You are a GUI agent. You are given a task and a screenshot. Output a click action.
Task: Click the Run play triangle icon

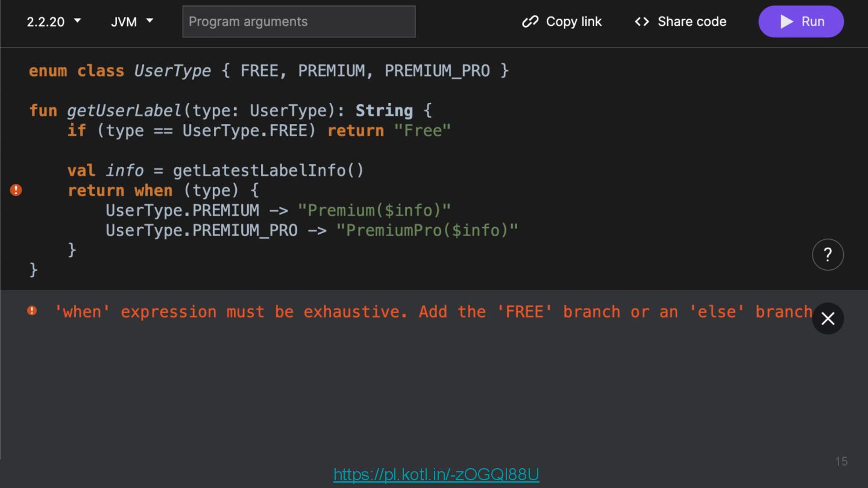click(787, 22)
